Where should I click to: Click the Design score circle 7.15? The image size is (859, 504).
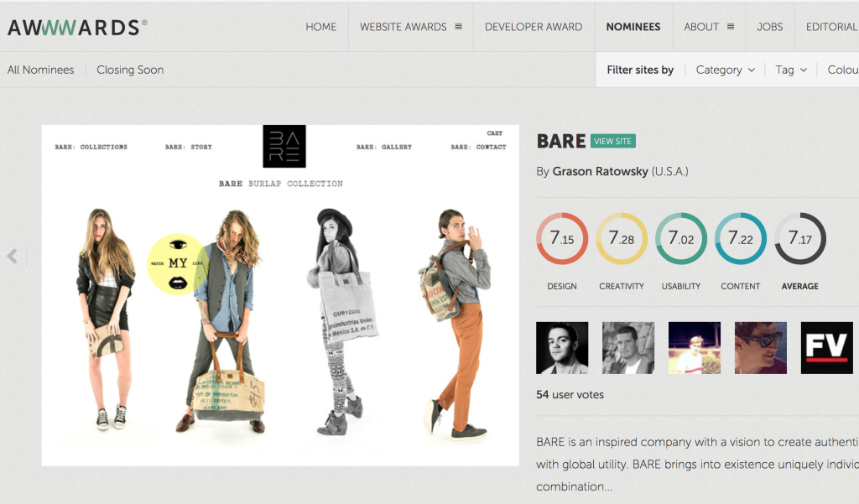562,238
